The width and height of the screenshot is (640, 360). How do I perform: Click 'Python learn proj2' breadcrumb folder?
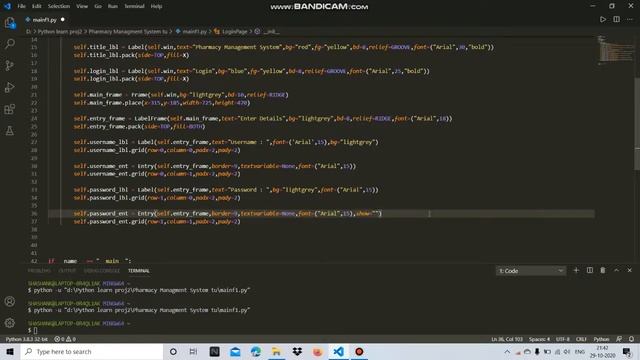(x=60, y=31)
